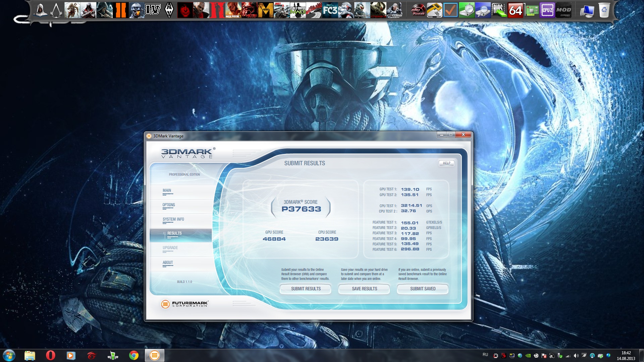Open the ABOUT section
The image size is (644, 362).
(168, 262)
